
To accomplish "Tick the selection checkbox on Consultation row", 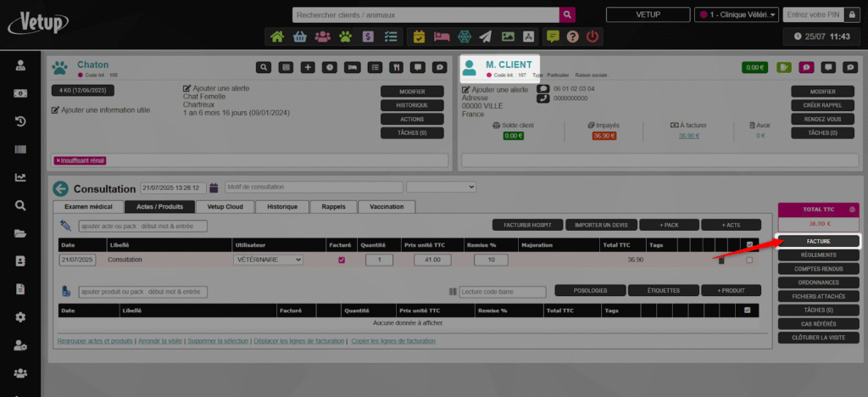I will (x=748, y=260).
